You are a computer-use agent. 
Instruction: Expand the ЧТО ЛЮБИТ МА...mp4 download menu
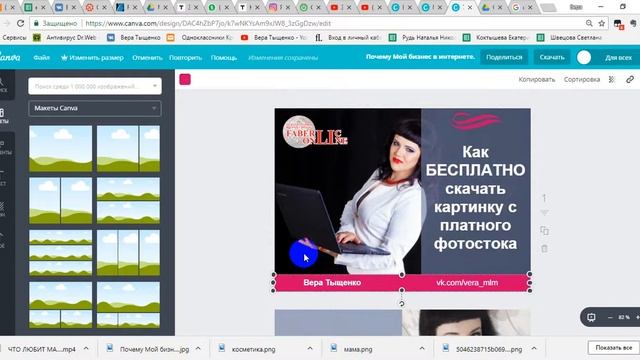(86, 349)
